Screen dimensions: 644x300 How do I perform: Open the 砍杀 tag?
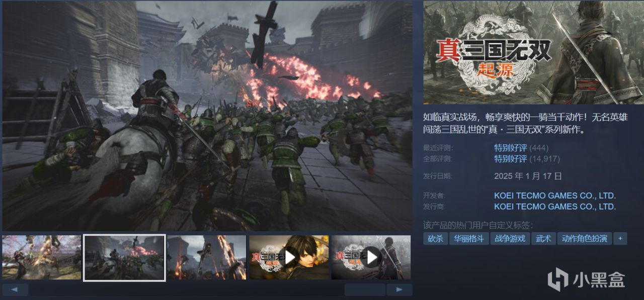[x=435, y=239]
